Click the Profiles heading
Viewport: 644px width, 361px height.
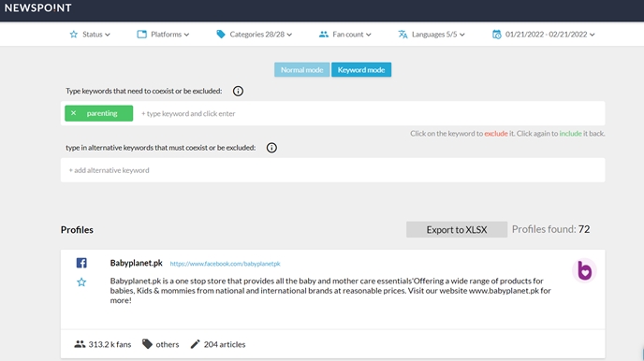click(x=77, y=230)
